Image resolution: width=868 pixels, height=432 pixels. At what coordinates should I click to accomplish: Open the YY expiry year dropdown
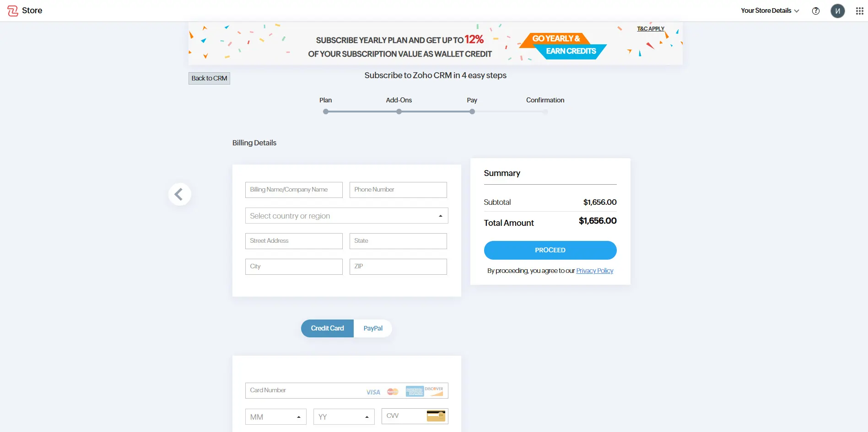point(344,417)
